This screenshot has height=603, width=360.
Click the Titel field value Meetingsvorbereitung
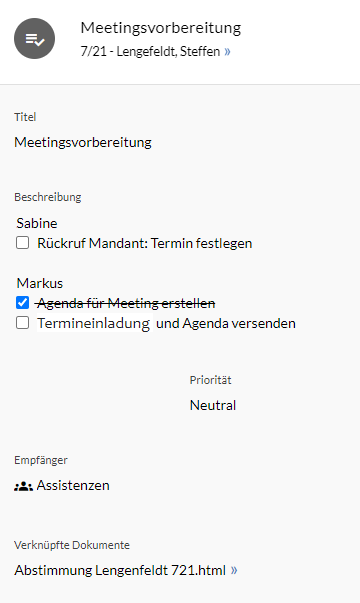click(83, 143)
